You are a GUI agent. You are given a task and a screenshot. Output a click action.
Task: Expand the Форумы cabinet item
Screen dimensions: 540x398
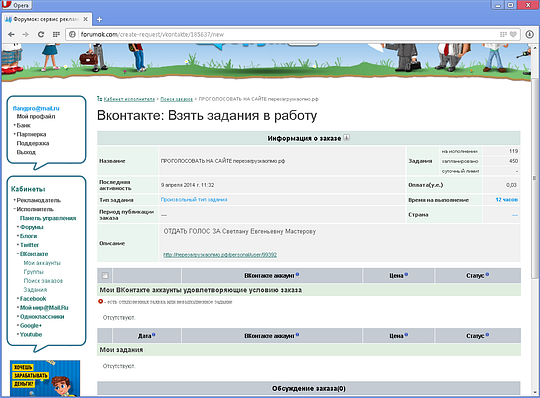coord(31,227)
